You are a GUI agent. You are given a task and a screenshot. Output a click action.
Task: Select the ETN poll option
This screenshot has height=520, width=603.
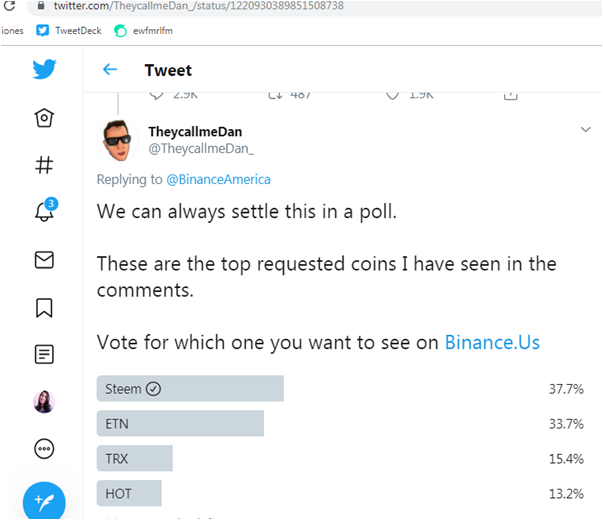pos(180,423)
